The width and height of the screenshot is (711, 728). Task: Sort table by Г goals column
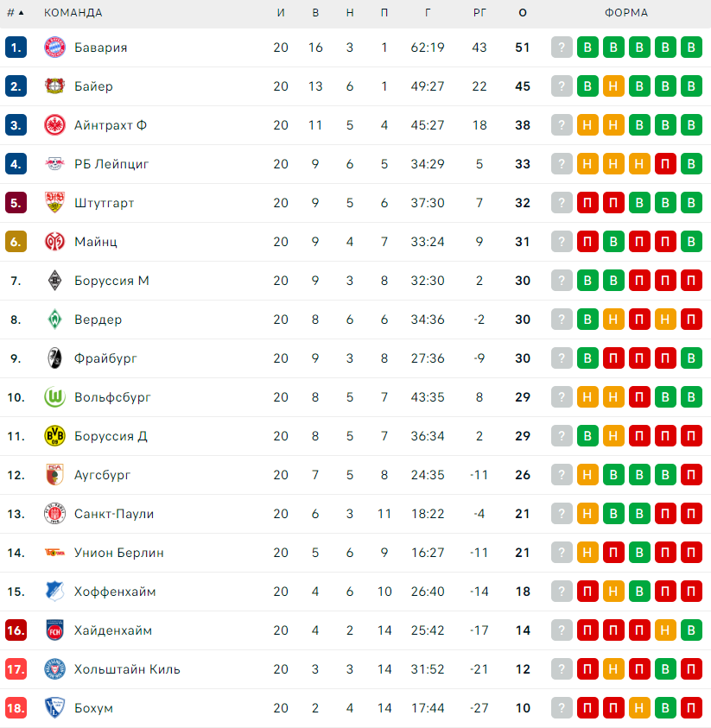click(x=428, y=13)
